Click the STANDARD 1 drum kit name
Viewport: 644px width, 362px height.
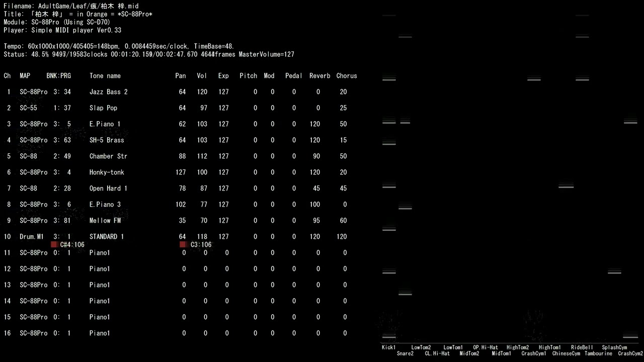point(107,237)
